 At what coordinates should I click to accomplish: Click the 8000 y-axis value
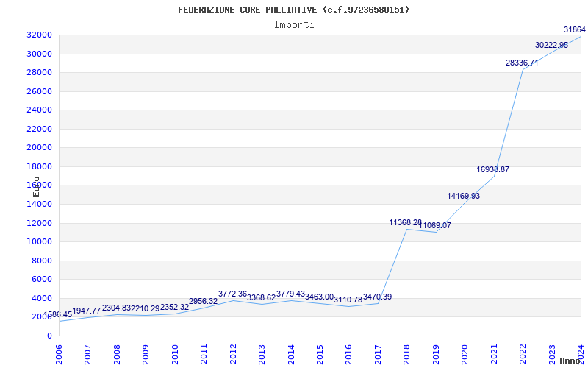tap(42, 261)
